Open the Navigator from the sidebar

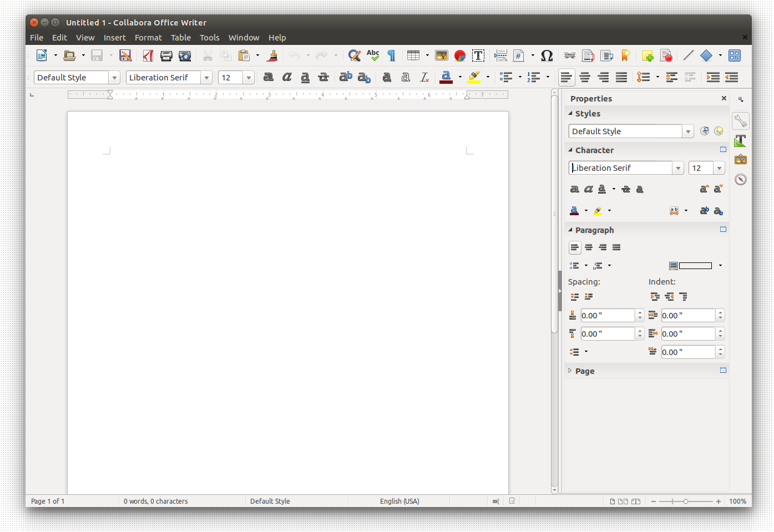(x=741, y=179)
